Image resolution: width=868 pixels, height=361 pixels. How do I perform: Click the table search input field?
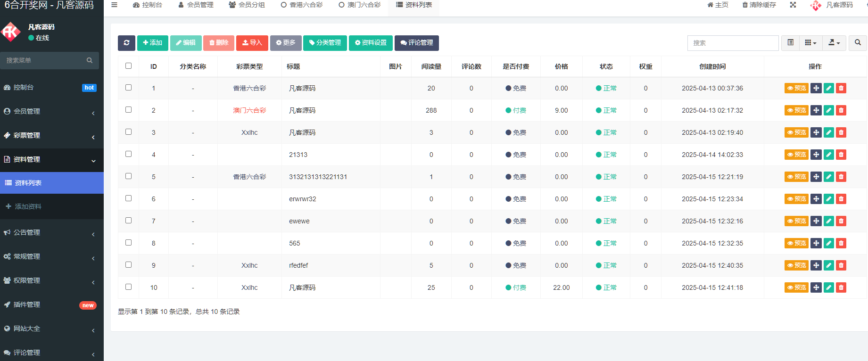[x=733, y=43]
